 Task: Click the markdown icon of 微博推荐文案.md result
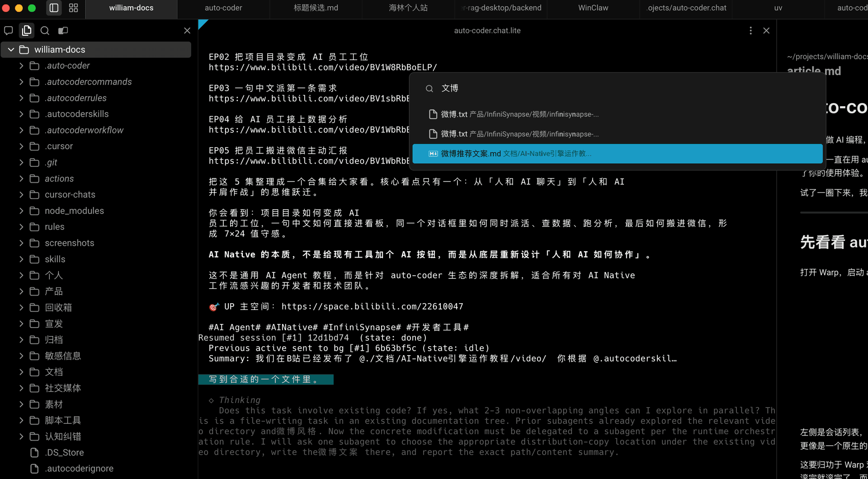(433, 154)
